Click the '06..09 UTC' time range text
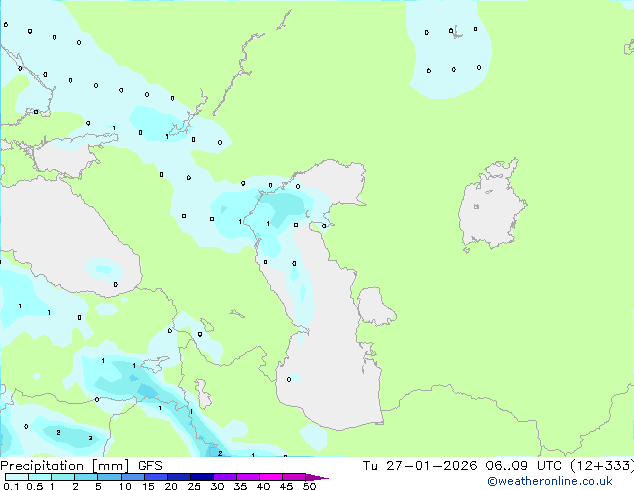Screen dimensions: 634x490 coord(523,466)
